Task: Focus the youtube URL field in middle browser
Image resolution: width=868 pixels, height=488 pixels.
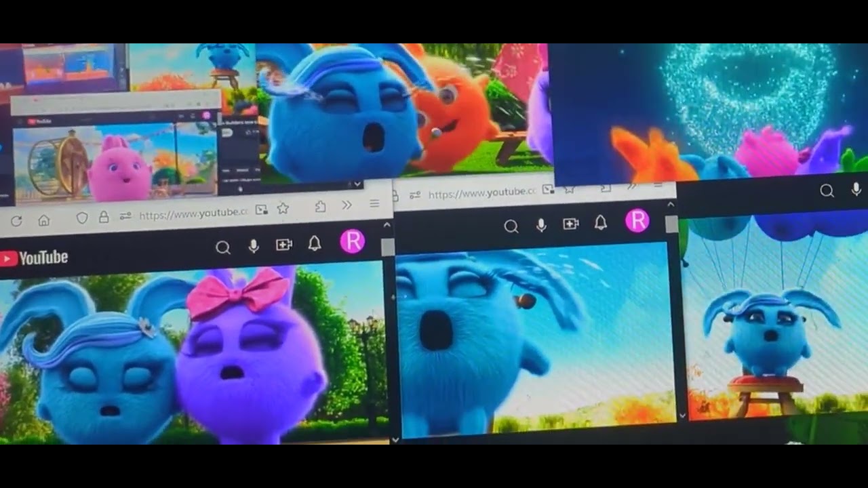Action: 481,193
